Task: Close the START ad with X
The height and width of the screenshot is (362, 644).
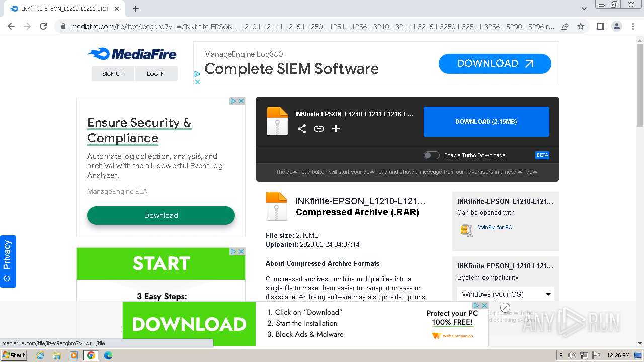Action: pos(241,251)
